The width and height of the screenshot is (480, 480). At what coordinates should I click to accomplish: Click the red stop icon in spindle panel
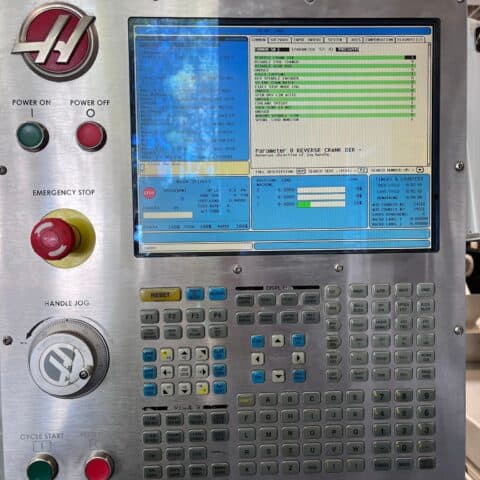(149, 193)
